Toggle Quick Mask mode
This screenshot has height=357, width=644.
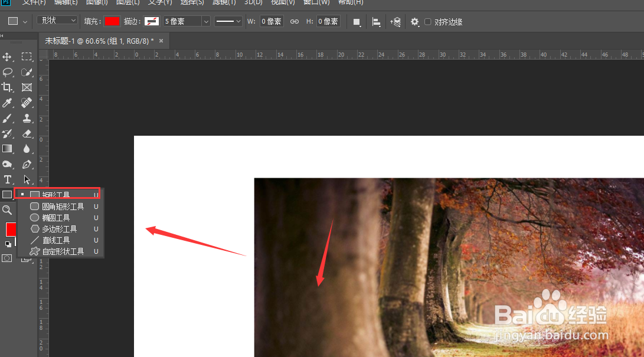pos(7,258)
